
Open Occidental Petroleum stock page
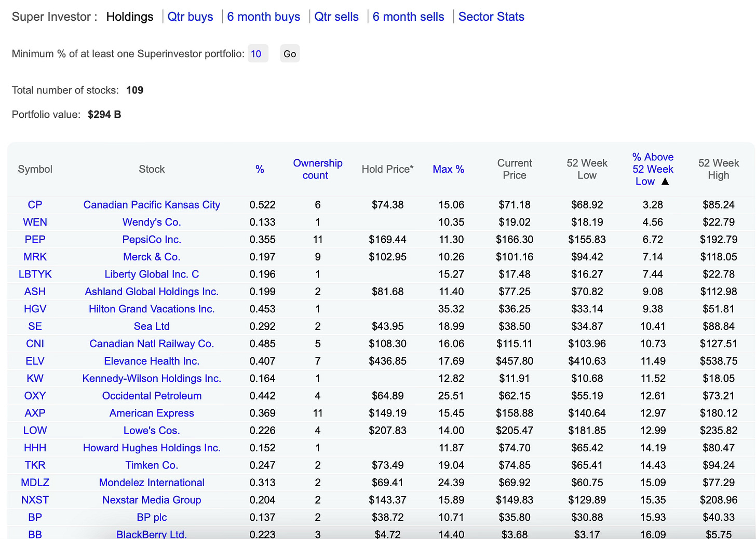click(x=152, y=396)
